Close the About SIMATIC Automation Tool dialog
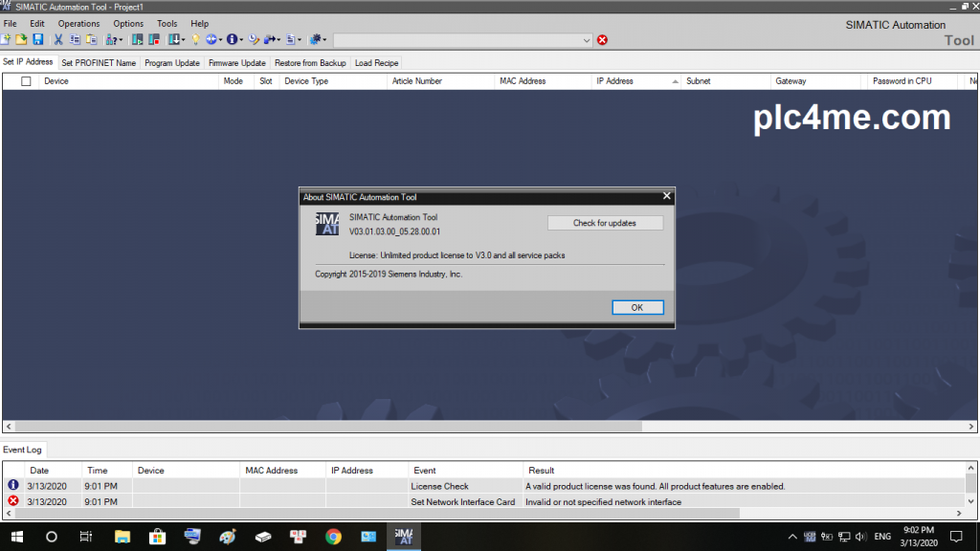This screenshot has height=551, width=980. (666, 196)
